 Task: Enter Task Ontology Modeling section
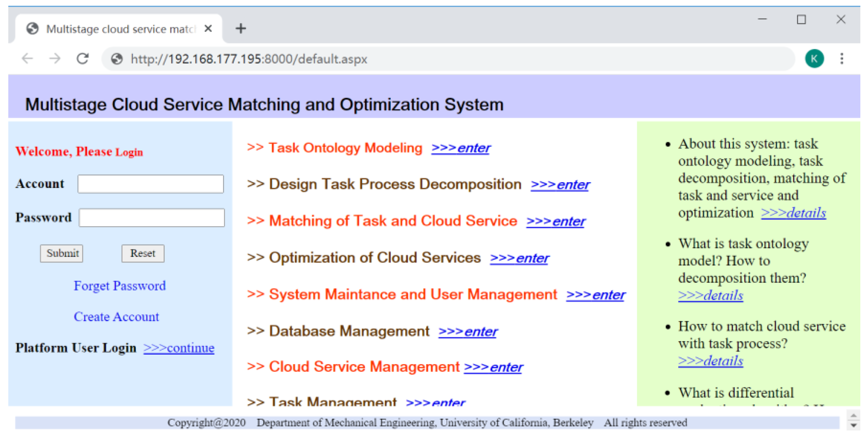point(460,148)
